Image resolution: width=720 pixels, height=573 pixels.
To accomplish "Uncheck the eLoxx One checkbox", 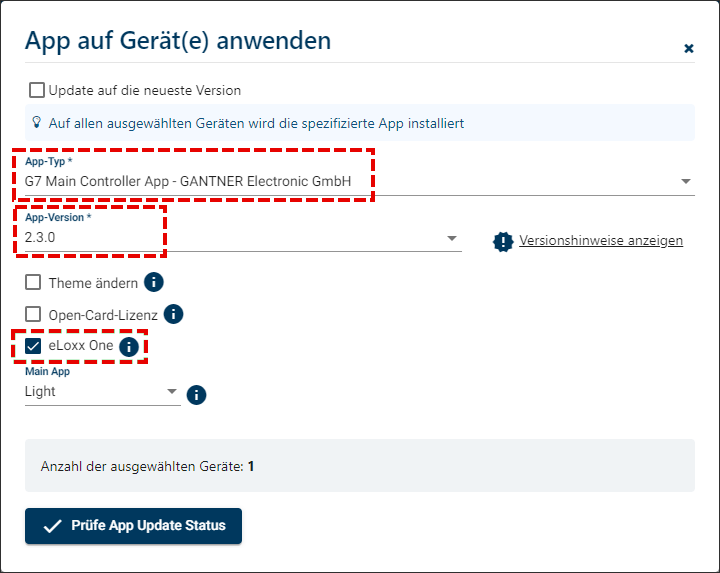I will (33, 346).
